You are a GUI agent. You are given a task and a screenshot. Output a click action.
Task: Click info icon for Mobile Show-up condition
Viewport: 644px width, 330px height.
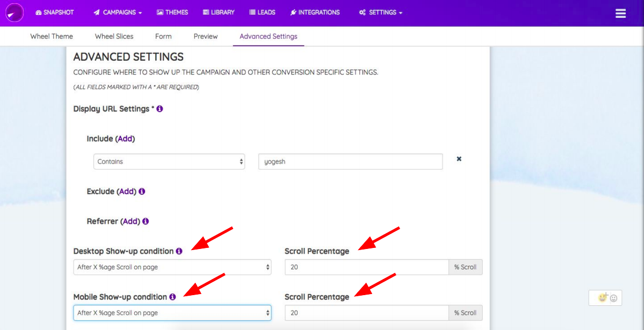(x=172, y=296)
